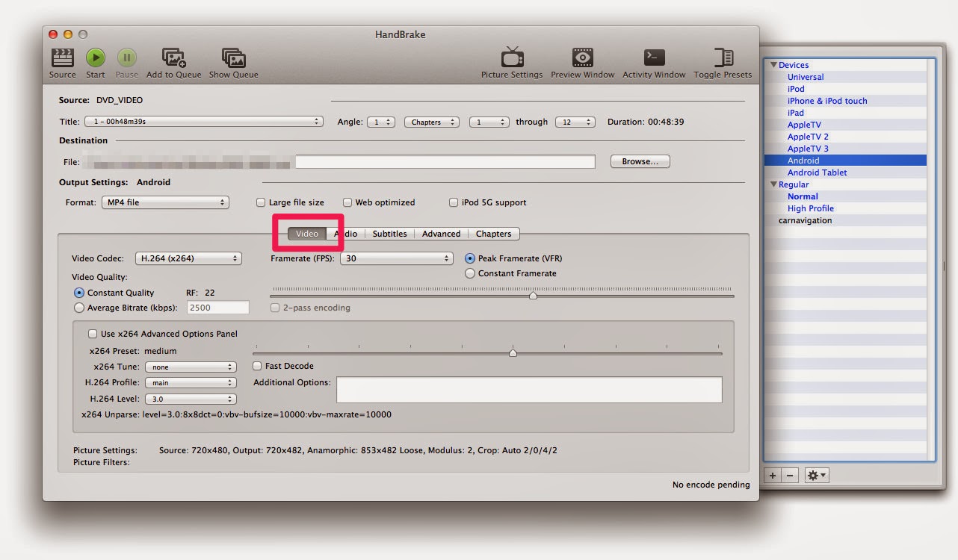Select Peak Framerate (VFR) radio button
Screen dimensions: 958x560
tap(470, 258)
